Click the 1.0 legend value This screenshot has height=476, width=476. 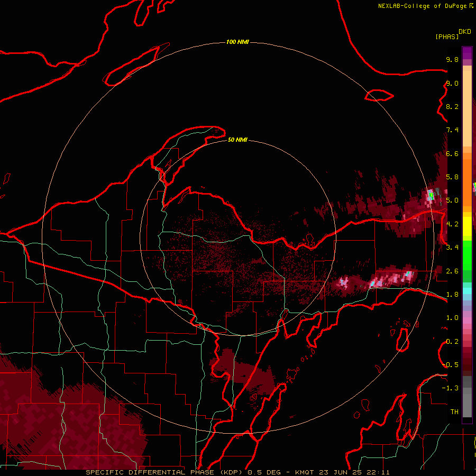click(452, 318)
